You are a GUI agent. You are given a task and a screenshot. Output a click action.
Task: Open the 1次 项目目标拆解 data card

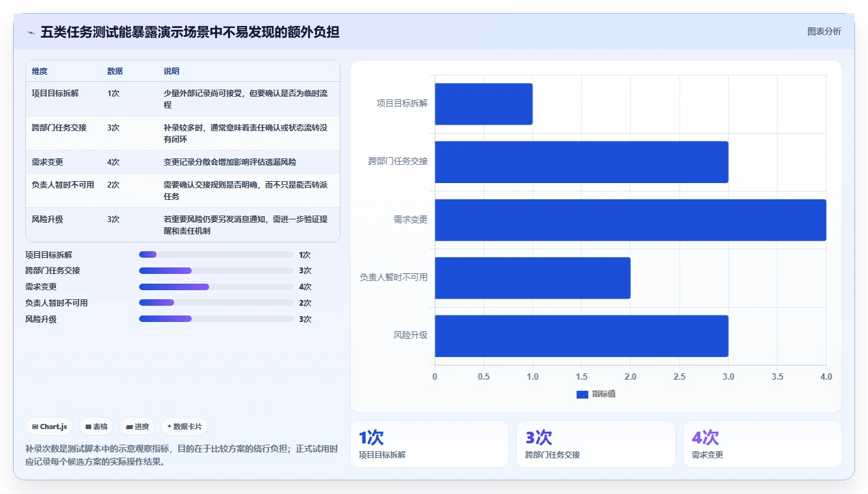(429, 444)
